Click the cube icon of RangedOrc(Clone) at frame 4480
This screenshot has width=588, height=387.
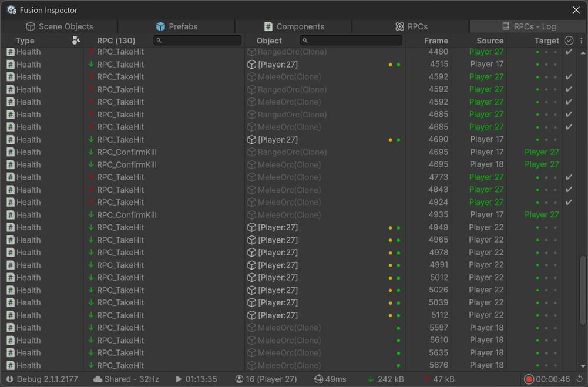251,52
